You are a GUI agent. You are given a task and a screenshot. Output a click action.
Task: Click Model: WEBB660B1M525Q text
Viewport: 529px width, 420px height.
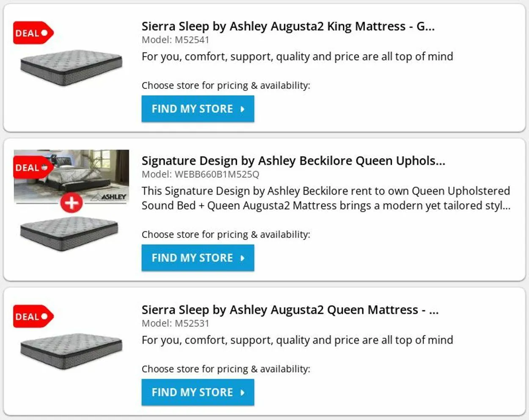pos(200,174)
